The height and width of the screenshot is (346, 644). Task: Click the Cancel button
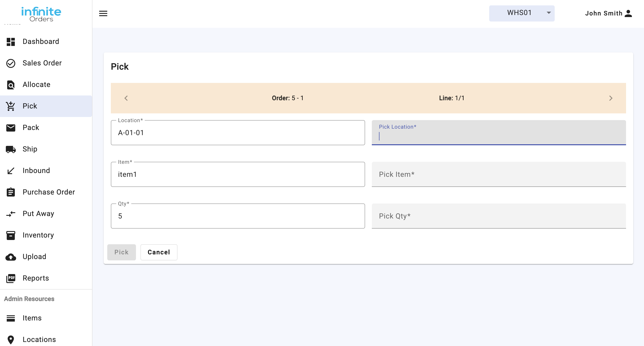159,252
